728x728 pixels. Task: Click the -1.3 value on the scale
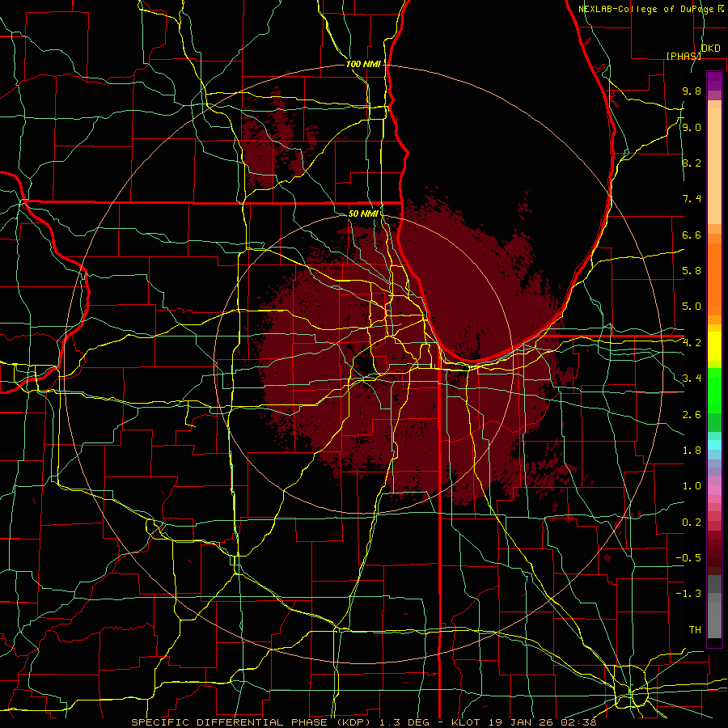pyautogui.click(x=688, y=595)
